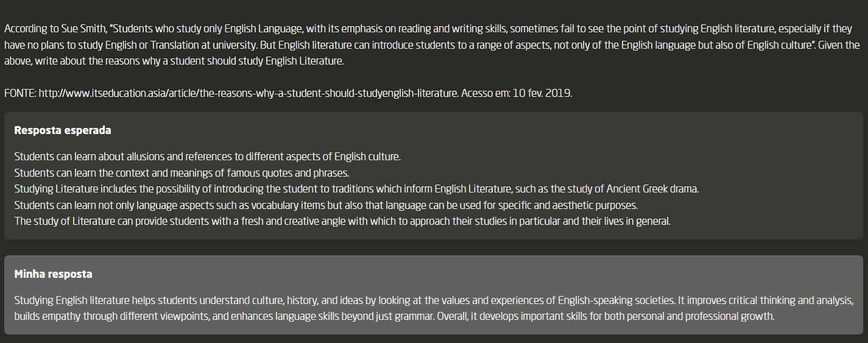
Task: Click the word "FONTE:" before the URL
Action: click(20, 94)
